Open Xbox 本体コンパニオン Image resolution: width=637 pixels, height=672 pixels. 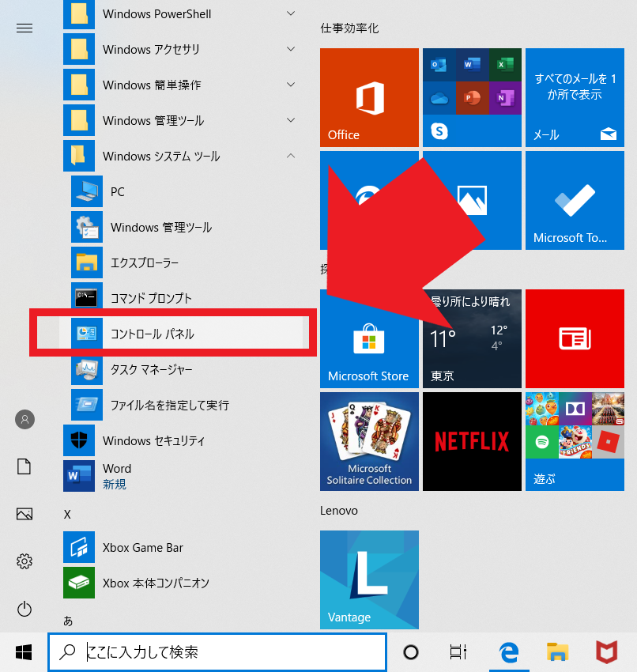point(182,583)
